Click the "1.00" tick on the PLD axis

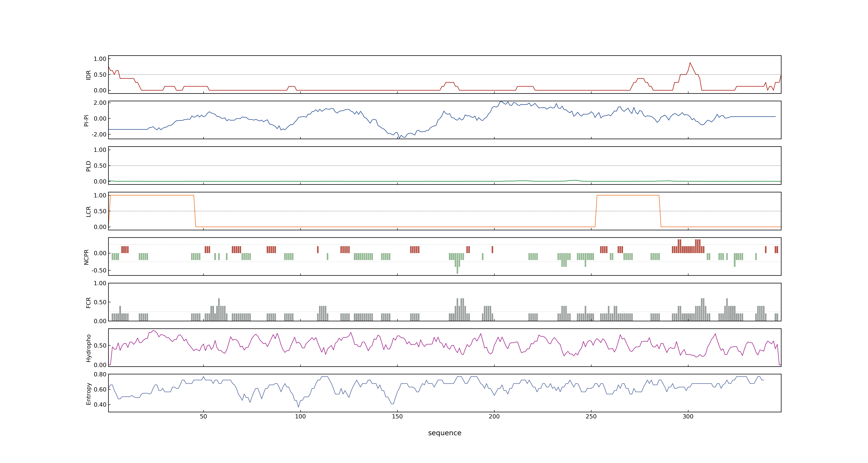(100, 150)
